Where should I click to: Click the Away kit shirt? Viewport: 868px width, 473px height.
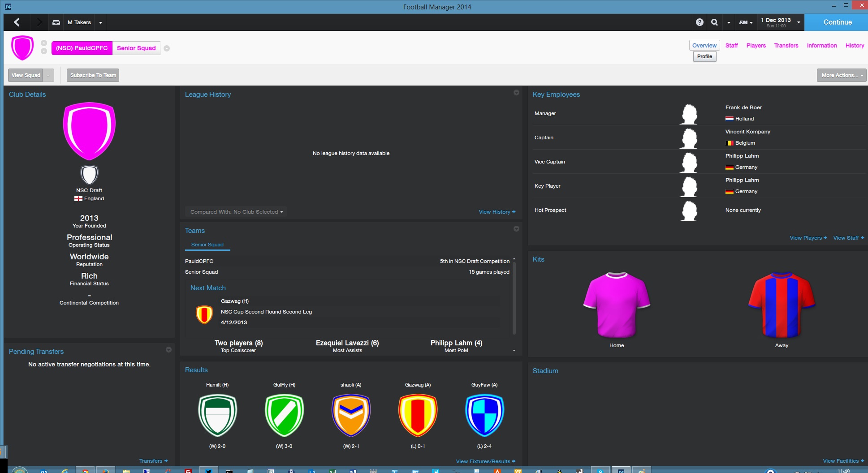click(x=782, y=304)
